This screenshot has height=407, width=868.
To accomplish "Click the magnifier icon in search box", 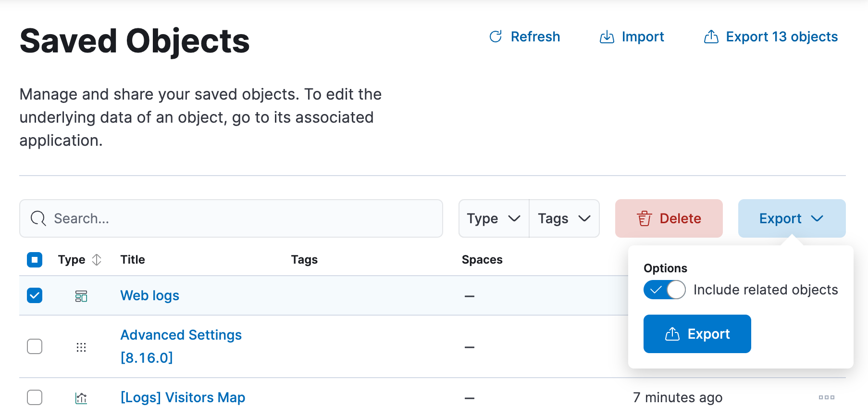I will pos(38,218).
